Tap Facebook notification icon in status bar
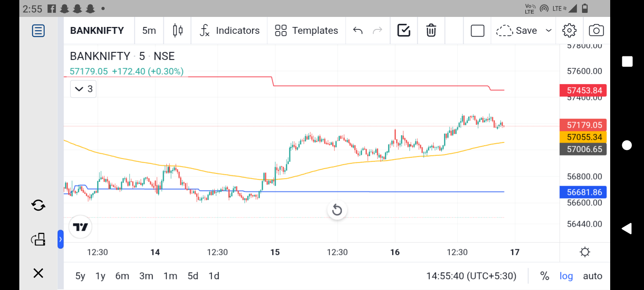The height and width of the screenshot is (290, 644). coord(52,8)
